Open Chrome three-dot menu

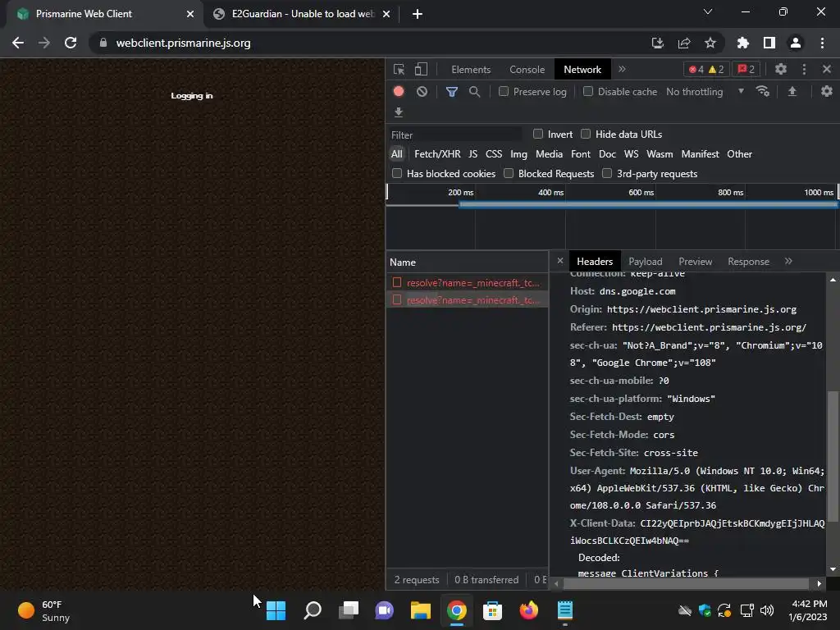822,43
